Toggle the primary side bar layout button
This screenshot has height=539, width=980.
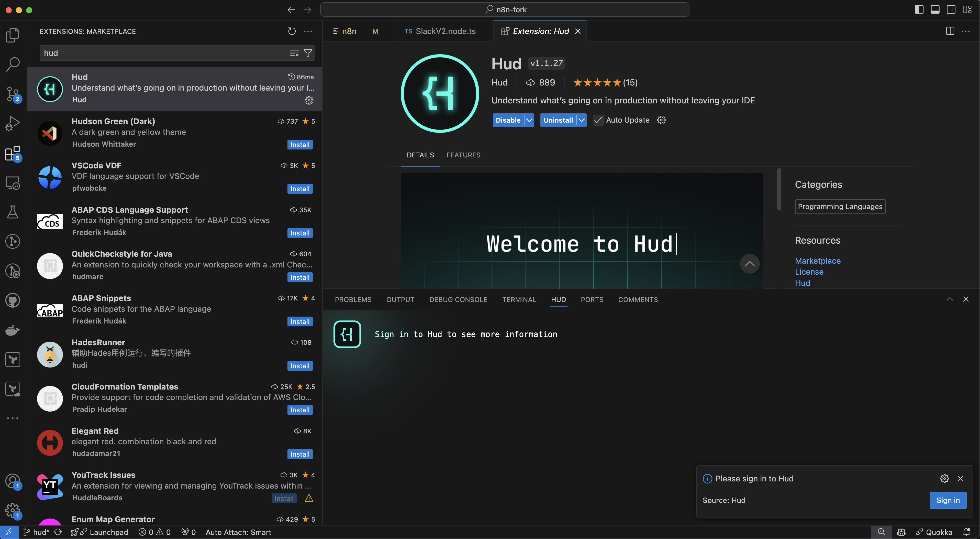[x=919, y=9]
